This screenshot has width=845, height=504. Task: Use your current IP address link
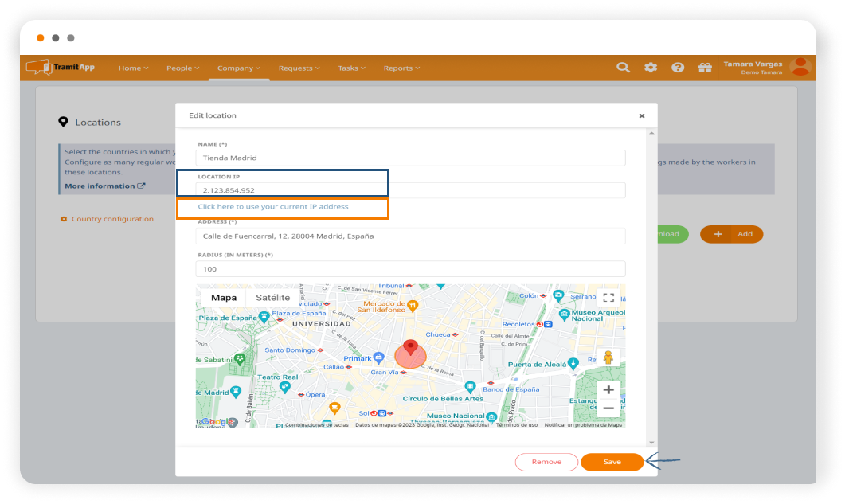click(x=273, y=207)
